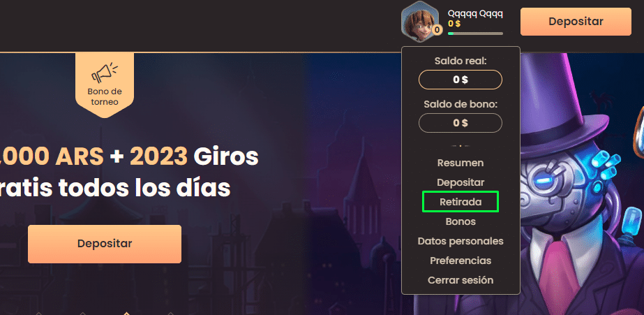
Task: Click the Bono de torneo label
Action: pos(105,96)
